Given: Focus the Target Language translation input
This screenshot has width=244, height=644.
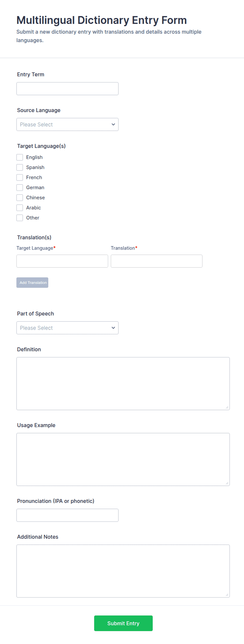Looking at the screenshot, I should (62, 261).
